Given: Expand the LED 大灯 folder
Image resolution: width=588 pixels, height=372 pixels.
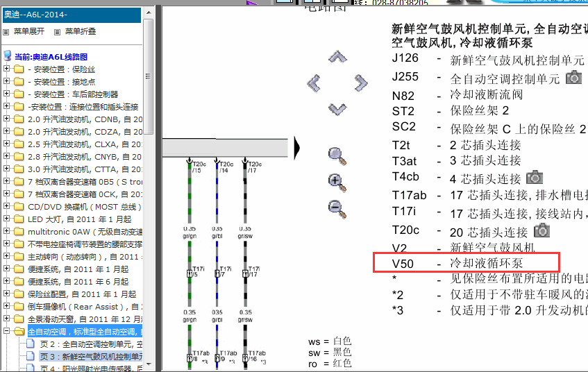Looking at the screenshot, I should [x=6, y=218].
